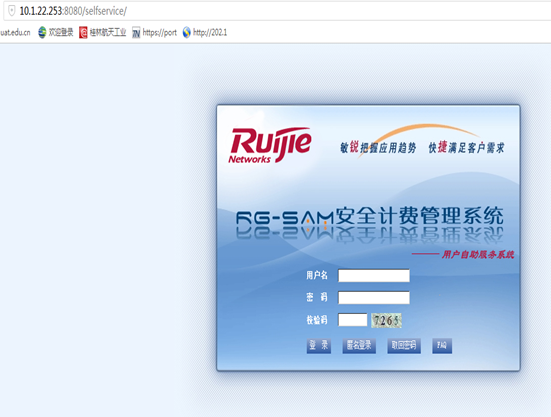Image resolution: width=551 pixels, height=417 pixels.
Task: Click the 校验码 verification code input field
Action: 353,320
